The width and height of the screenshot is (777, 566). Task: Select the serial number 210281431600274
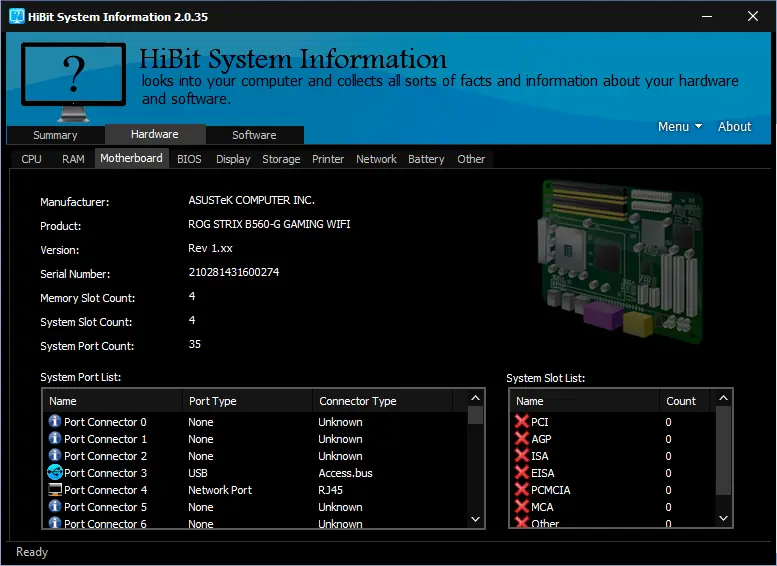click(234, 272)
